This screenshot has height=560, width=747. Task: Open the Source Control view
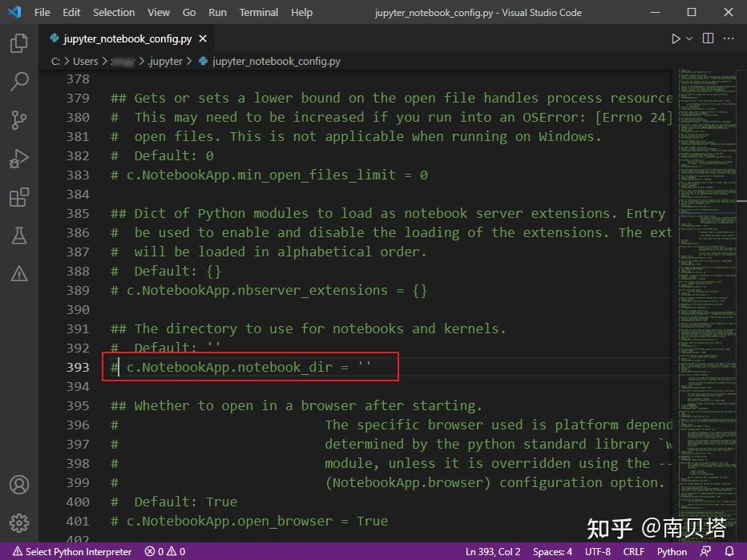click(x=19, y=119)
